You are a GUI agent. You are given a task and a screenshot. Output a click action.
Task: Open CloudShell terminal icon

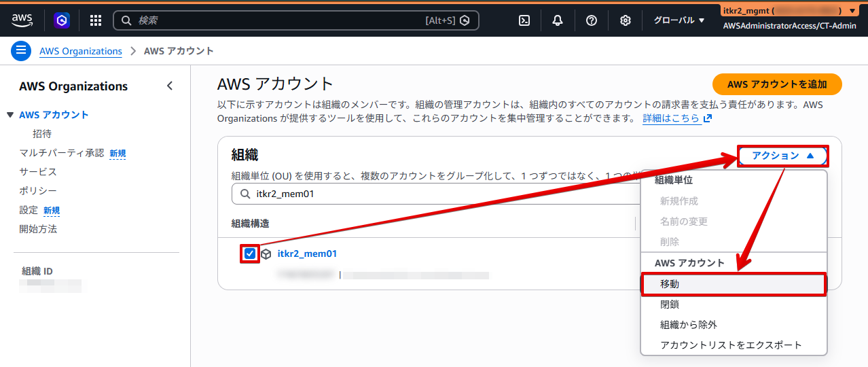click(524, 20)
